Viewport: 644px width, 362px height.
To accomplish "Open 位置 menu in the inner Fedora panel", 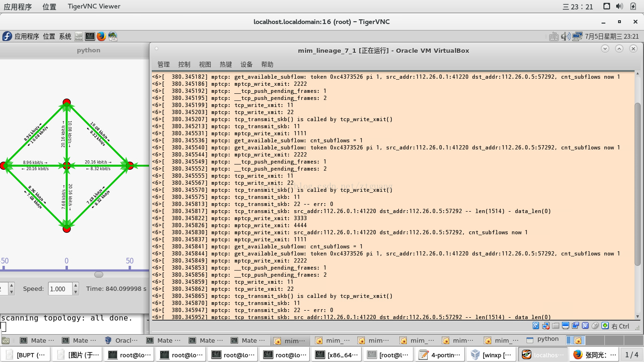I will point(49,36).
